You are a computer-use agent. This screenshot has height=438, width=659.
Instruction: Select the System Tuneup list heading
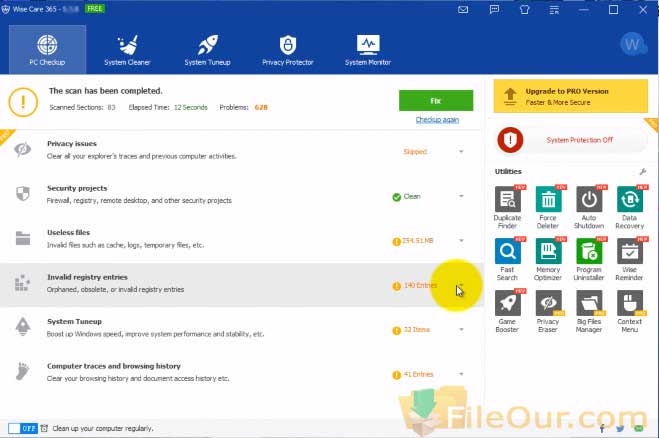[x=74, y=322]
